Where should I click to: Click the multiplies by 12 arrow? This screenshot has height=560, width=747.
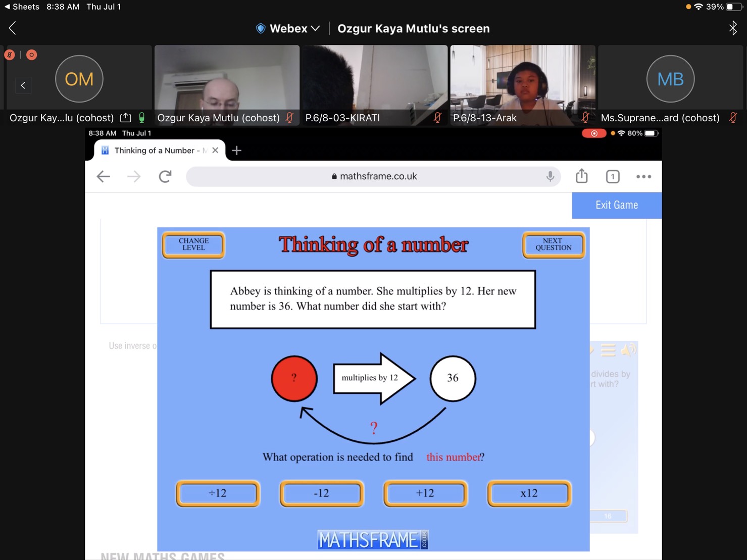(x=374, y=378)
